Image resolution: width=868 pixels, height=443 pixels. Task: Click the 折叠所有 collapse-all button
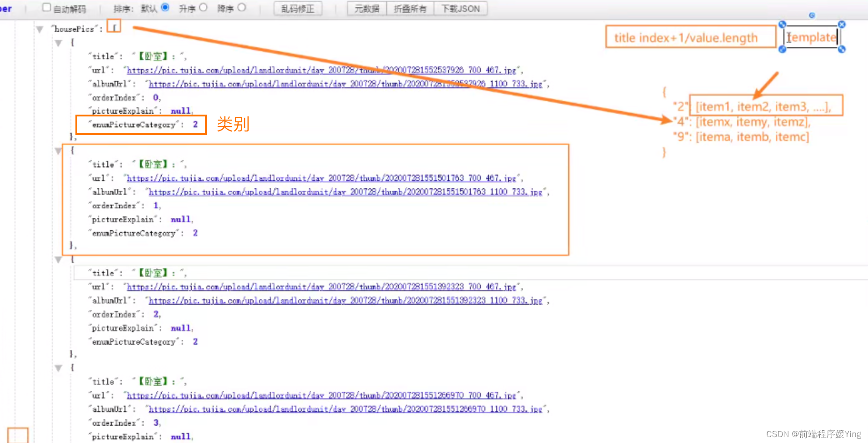coord(410,8)
